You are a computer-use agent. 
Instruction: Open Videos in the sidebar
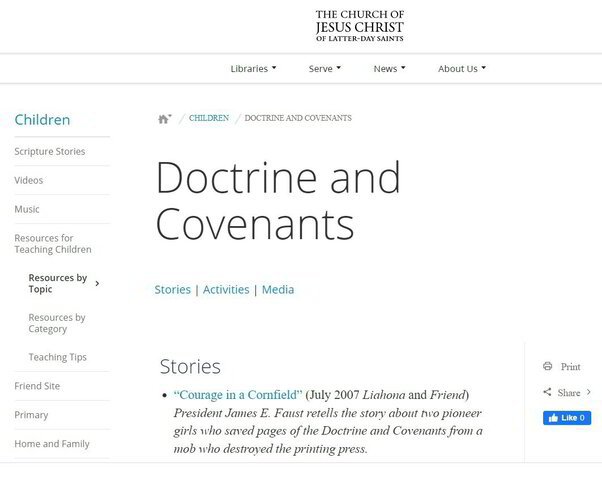(29, 180)
